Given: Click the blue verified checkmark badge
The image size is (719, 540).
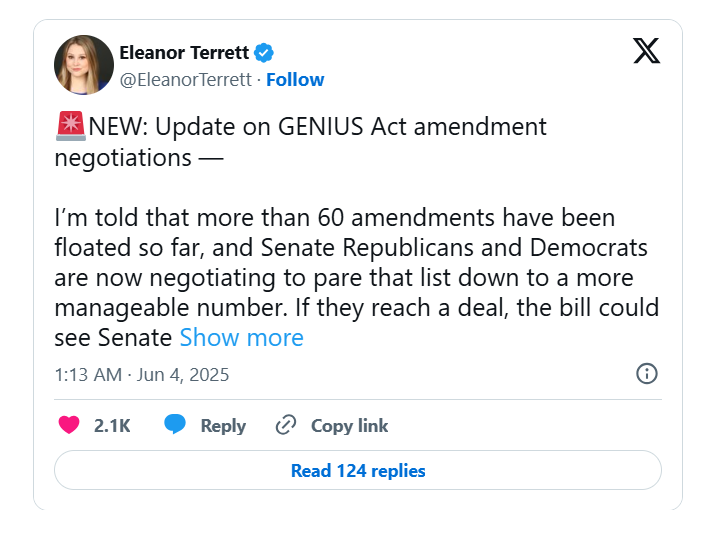Looking at the screenshot, I should [264, 53].
